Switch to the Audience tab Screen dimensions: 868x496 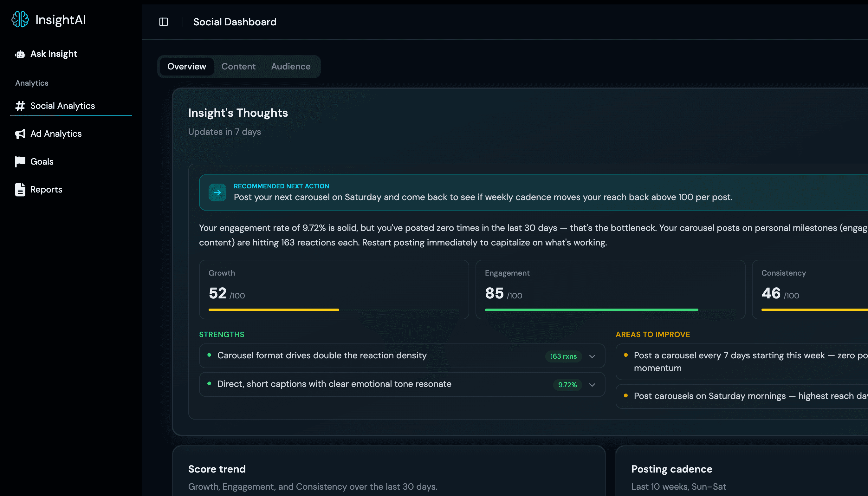(291, 66)
